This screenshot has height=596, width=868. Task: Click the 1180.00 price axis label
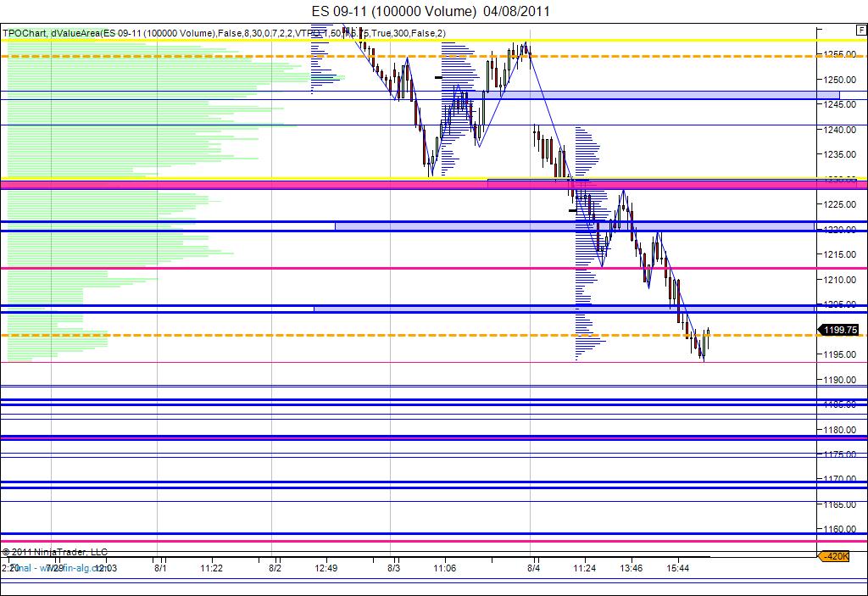(x=840, y=430)
